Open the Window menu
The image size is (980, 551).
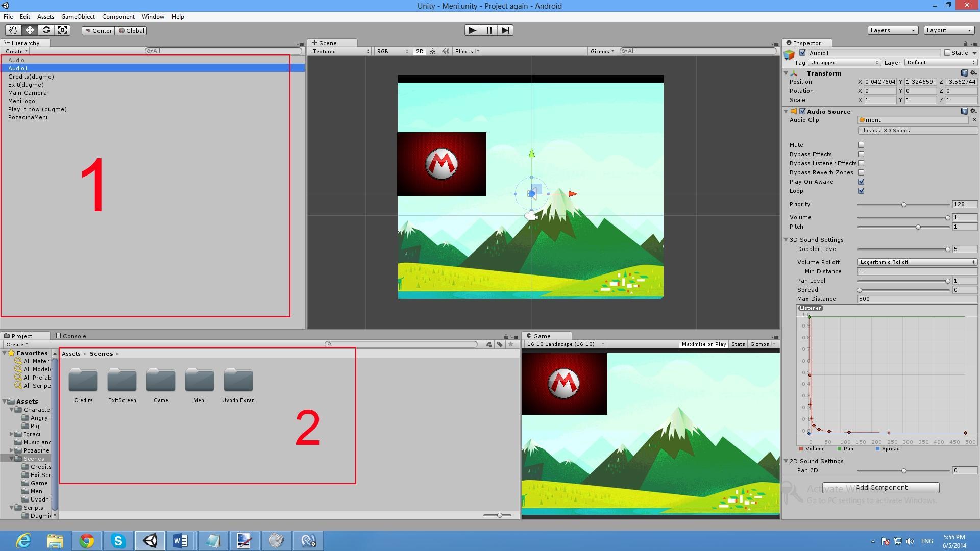coord(153,17)
